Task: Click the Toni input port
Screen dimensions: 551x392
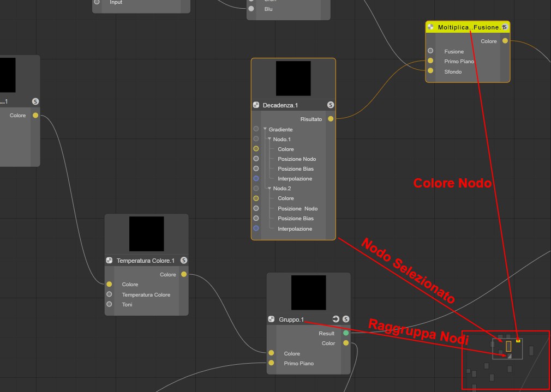Action: (109, 304)
